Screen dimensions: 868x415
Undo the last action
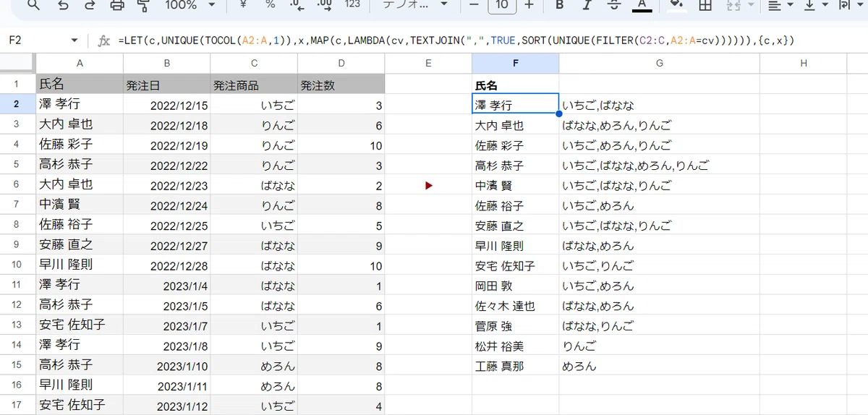[x=62, y=4]
